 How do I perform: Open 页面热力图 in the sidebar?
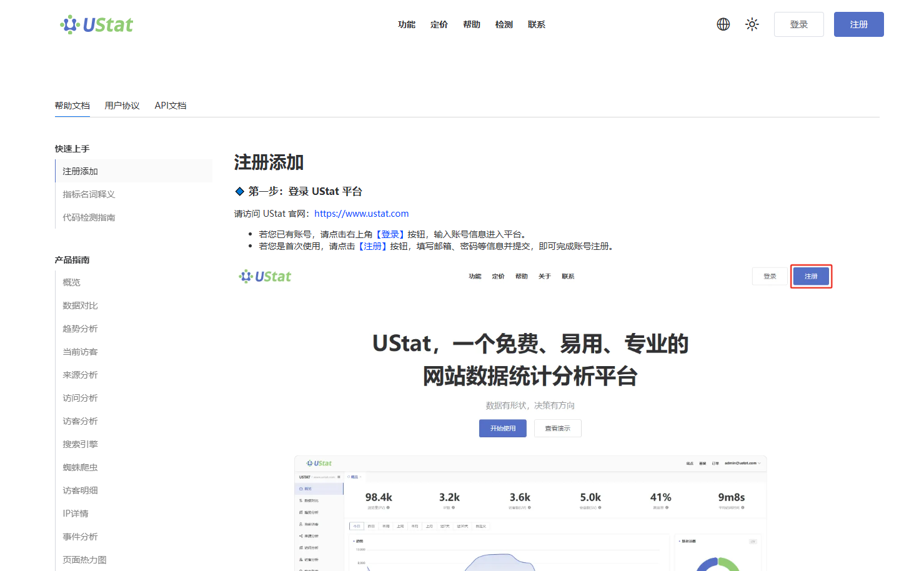(x=134, y=560)
